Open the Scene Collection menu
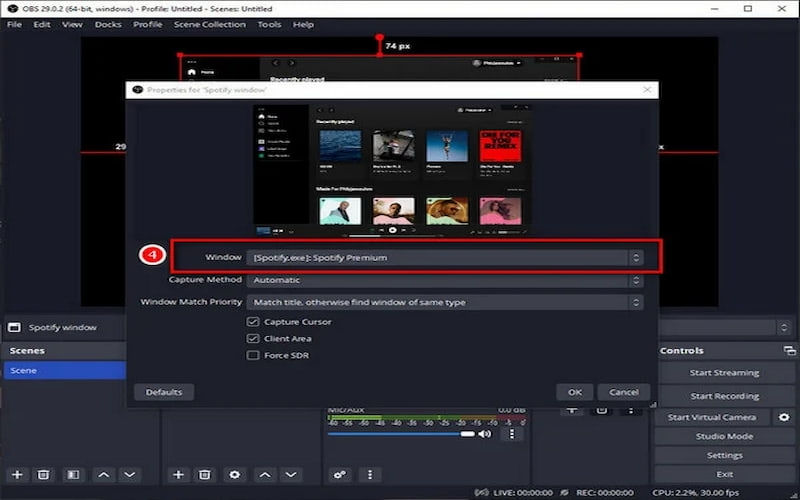 tap(209, 24)
